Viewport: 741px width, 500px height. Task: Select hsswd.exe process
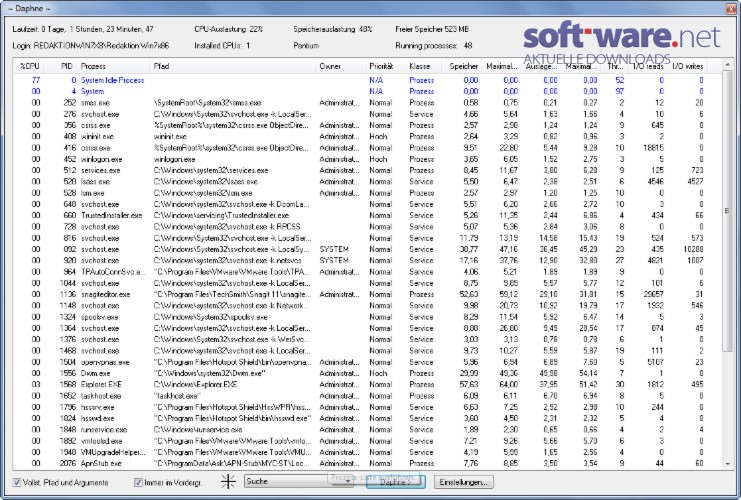[x=362, y=418]
